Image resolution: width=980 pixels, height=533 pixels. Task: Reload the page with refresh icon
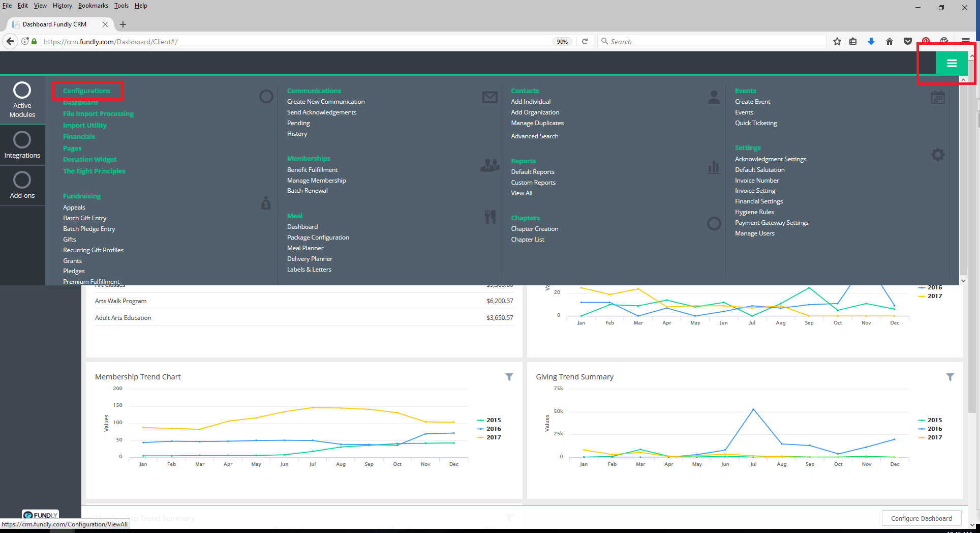(x=585, y=42)
